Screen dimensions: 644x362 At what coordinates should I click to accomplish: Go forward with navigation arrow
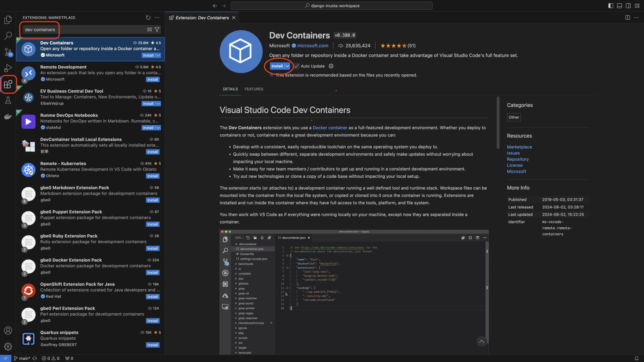224,6
